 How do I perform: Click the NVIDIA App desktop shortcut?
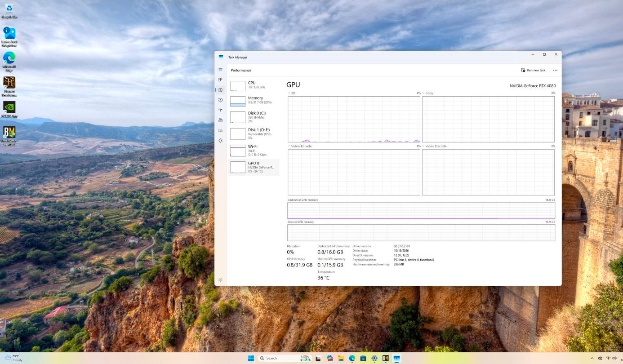click(9, 110)
